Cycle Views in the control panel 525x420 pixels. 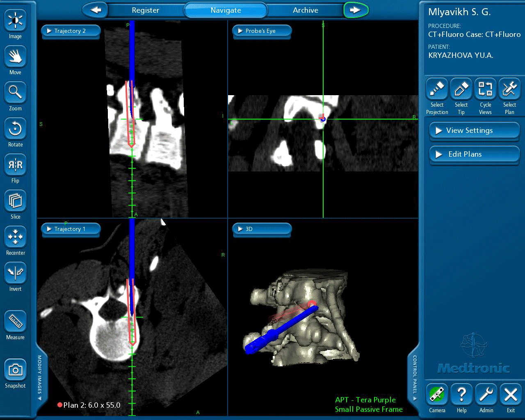pyautogui.click(x=485, y=89)
